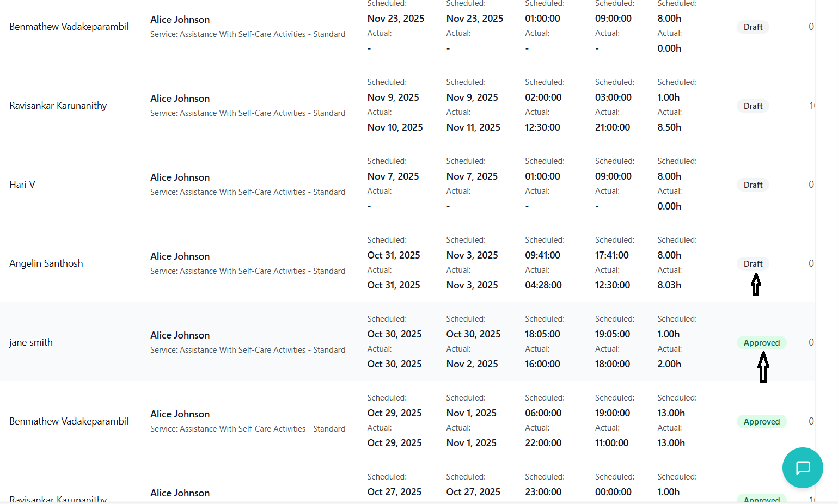Click Draft badge for the Nov 23 shift

[x=753, y=27]
